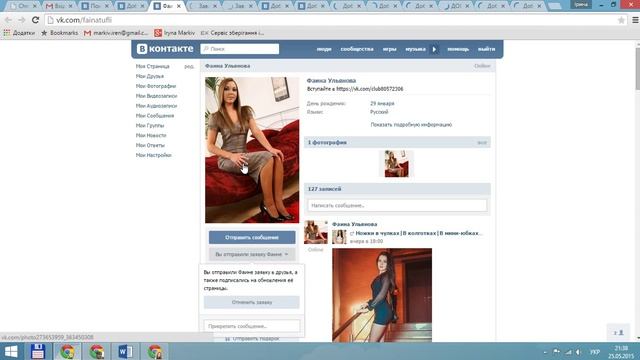640x360 pixels.
Task: Switch to the third browser tab with VK icon
Action: (x=95, y=6)
